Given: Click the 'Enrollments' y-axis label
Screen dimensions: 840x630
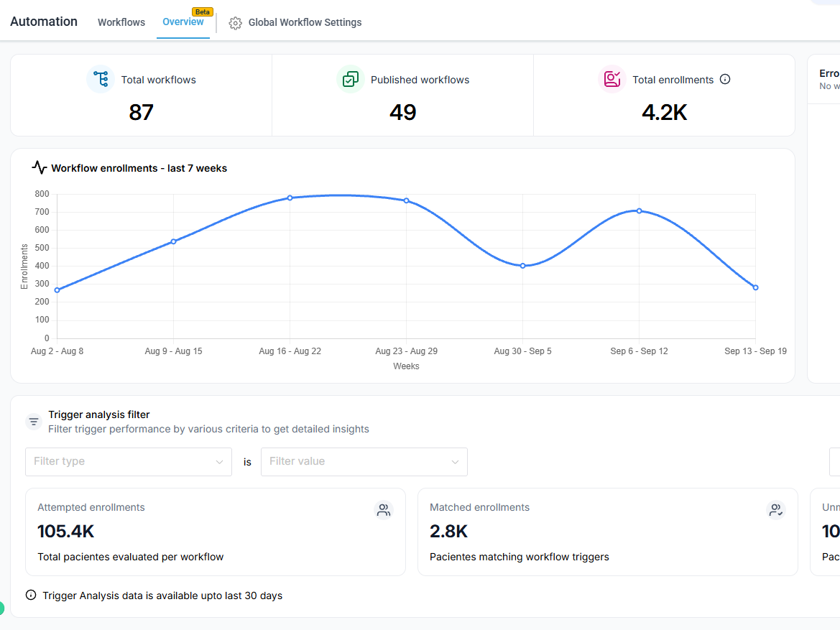Looking at the screenshot, I should (24, 267).
